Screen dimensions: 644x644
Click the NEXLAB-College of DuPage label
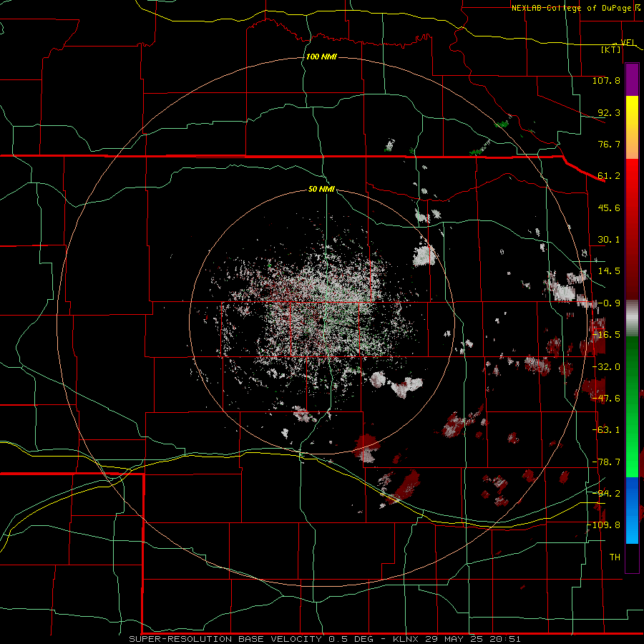click(571, 8)
